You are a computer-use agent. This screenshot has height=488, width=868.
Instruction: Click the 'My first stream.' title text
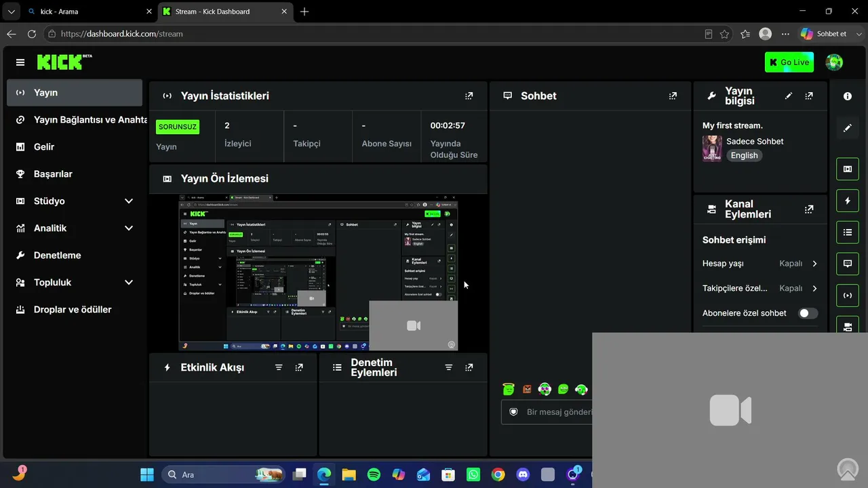pos(732,125)
